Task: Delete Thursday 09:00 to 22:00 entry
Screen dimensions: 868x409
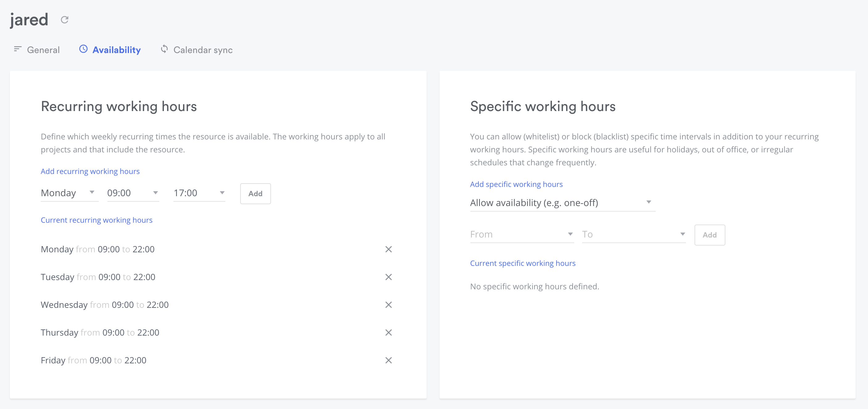Action: (x=388, y=333)
